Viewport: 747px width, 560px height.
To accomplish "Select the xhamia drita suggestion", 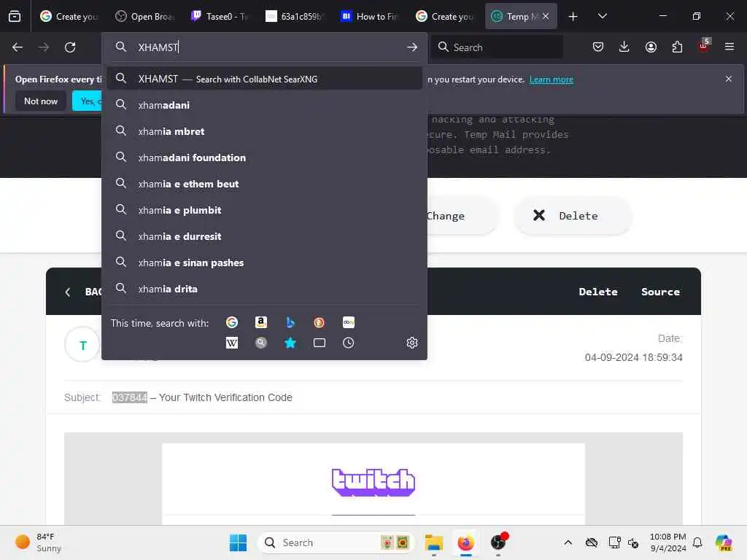I will (x=264, y=289).
